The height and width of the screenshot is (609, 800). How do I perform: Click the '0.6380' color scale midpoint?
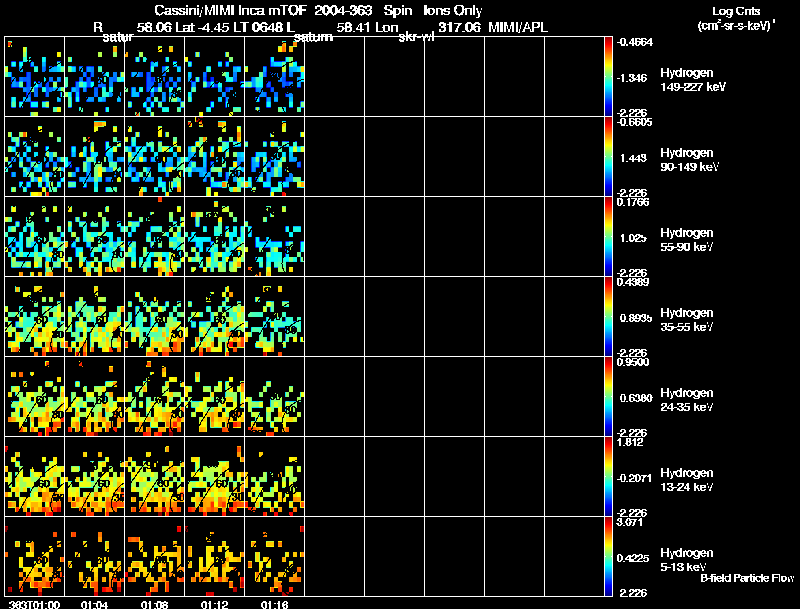click(x=636, y=398)
